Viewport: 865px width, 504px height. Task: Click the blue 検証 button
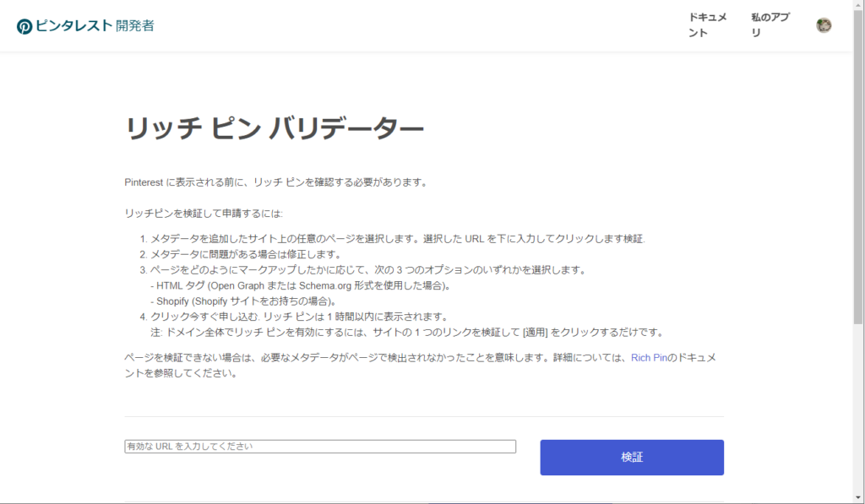click(x=632, y=457)
